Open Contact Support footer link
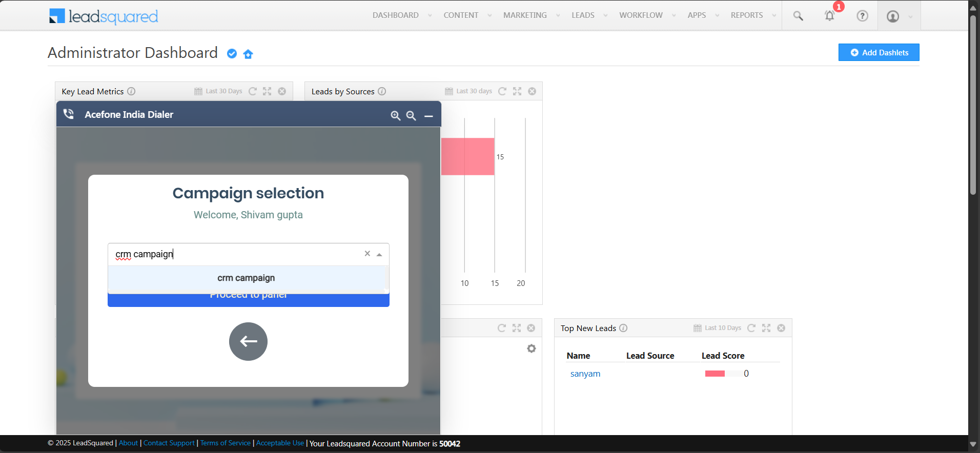The height and width of the screenshot is (453, 980). [169, 443]
